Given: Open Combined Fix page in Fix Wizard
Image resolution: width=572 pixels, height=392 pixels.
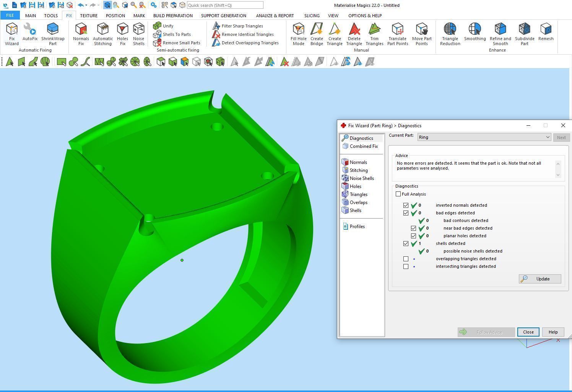Looking at the screenshot, I should (360, 146).
